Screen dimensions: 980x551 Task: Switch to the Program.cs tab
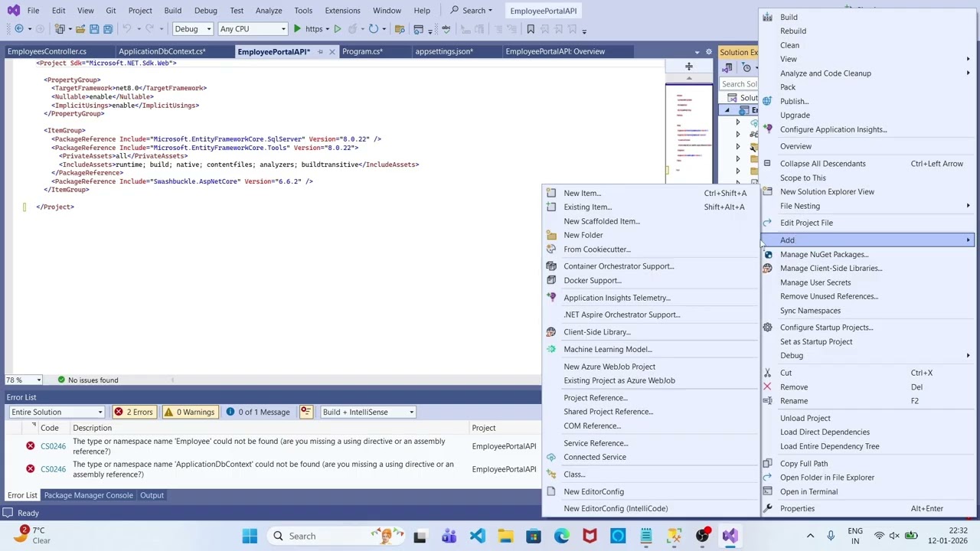362,51
